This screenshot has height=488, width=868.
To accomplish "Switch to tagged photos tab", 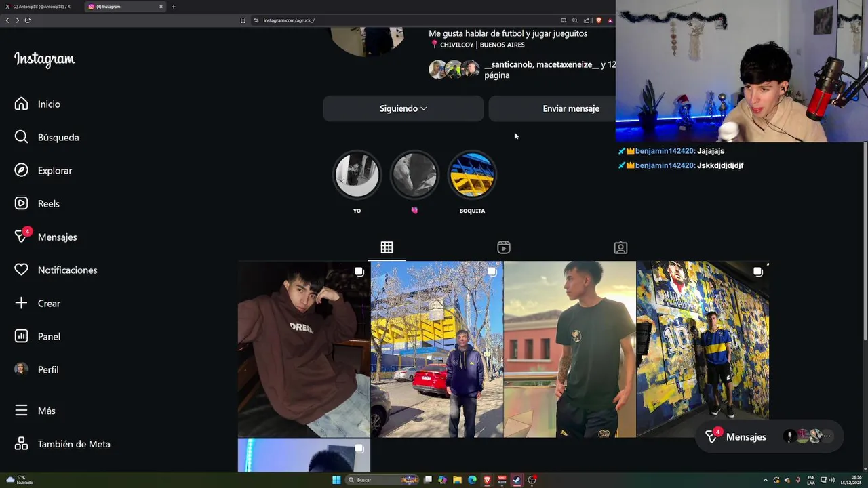I will point(620,247).
